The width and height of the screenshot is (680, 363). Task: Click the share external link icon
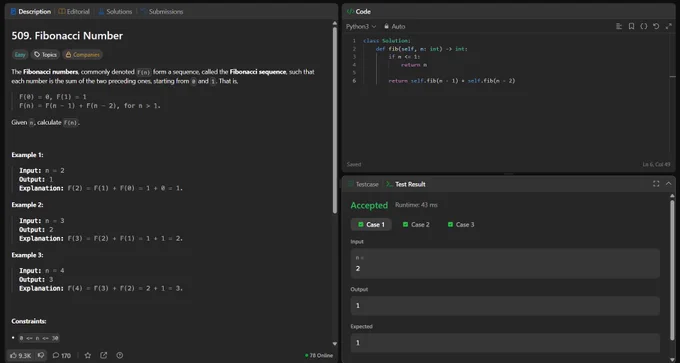104,355
